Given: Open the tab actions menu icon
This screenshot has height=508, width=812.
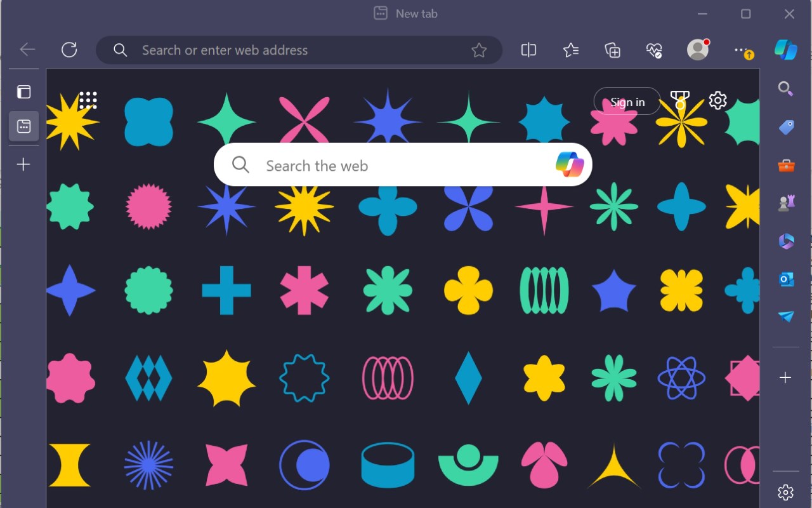Looking at the screenshot, I should point(23,92).
